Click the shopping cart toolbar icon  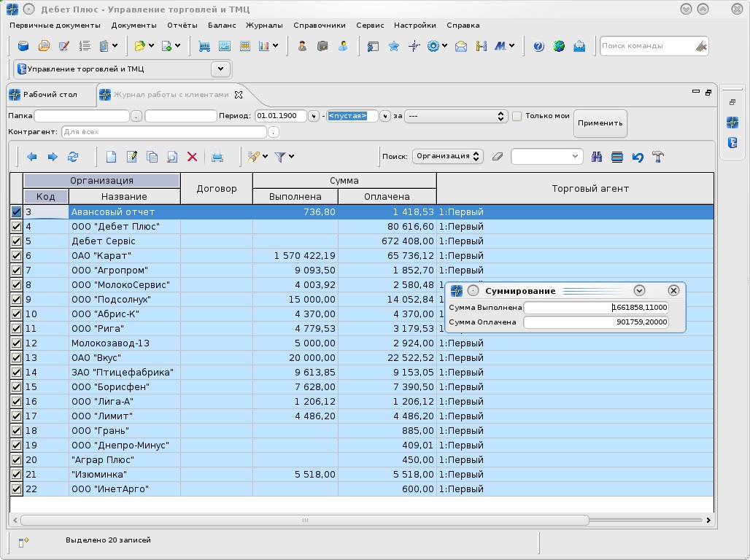pos(204,47)
